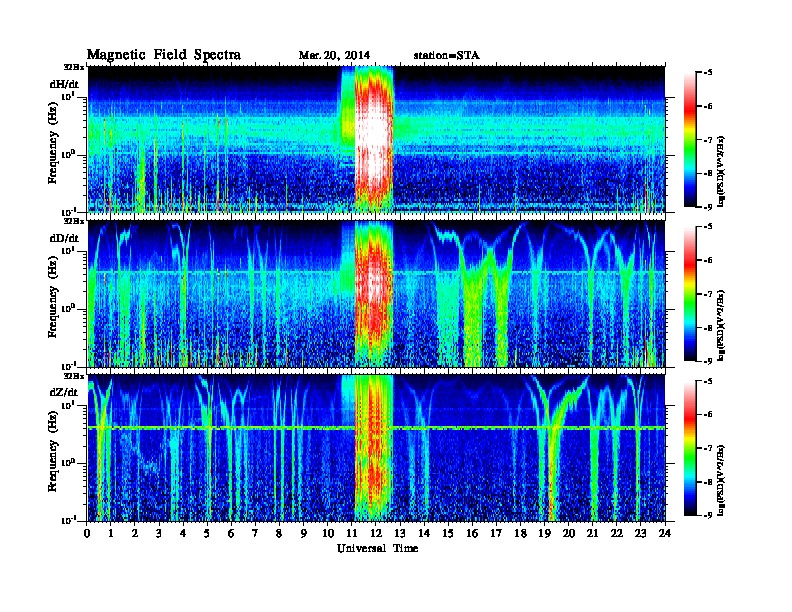The image size is (792, 612).
Task: Click the hour 0 tick label
Action: point(87,534)
